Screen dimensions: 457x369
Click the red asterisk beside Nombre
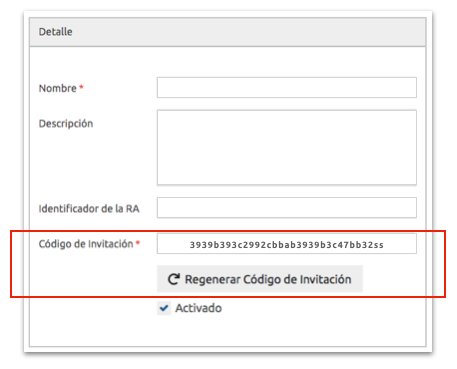81,87
